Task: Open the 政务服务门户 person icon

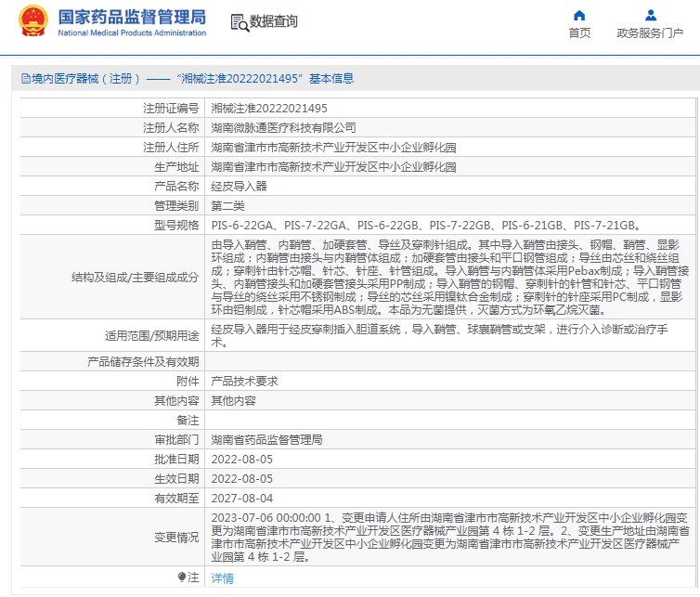Action: (x=651, y=16)
